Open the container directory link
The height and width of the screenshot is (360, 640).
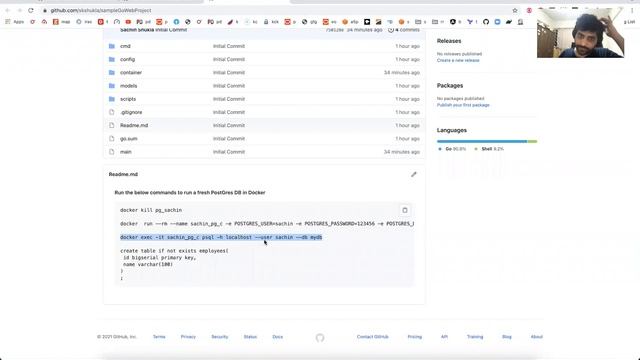[131, 73]
